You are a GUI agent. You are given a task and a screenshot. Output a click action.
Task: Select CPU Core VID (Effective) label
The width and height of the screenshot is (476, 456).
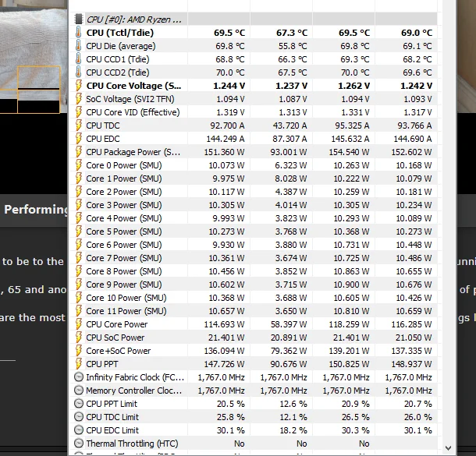pyautogui.click(x=133, y=112)
